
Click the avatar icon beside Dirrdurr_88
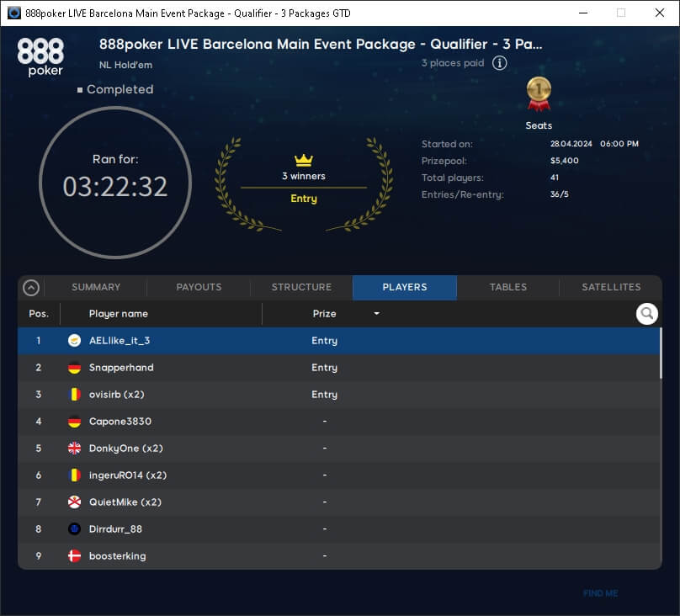(75, 528)
